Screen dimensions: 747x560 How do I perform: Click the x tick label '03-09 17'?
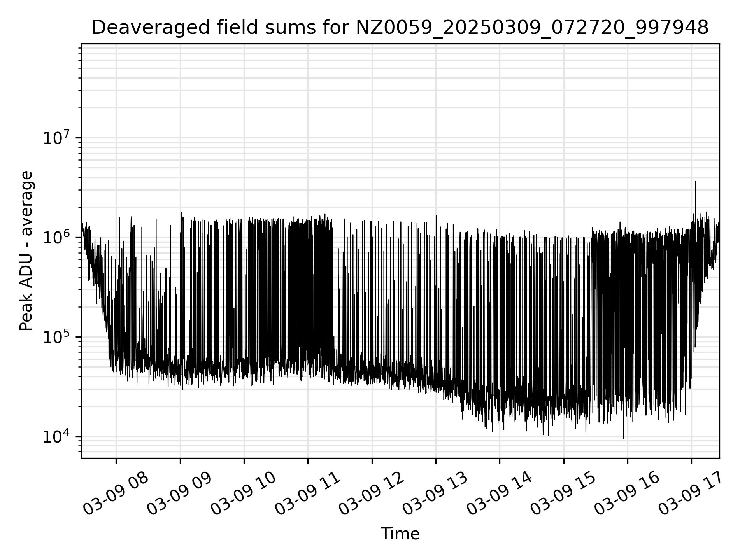tap(691, 494)
